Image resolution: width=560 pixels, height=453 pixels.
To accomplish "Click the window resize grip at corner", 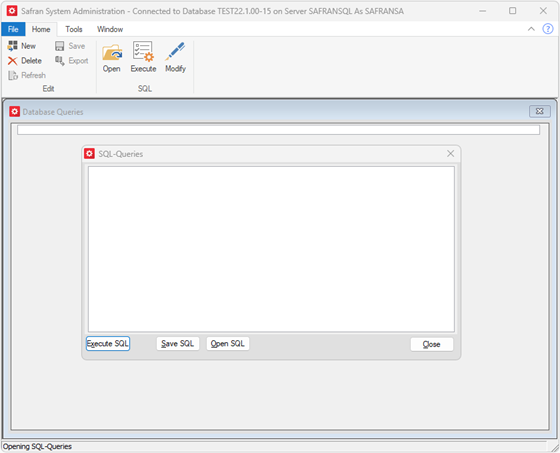I will [x=555, y=448].
